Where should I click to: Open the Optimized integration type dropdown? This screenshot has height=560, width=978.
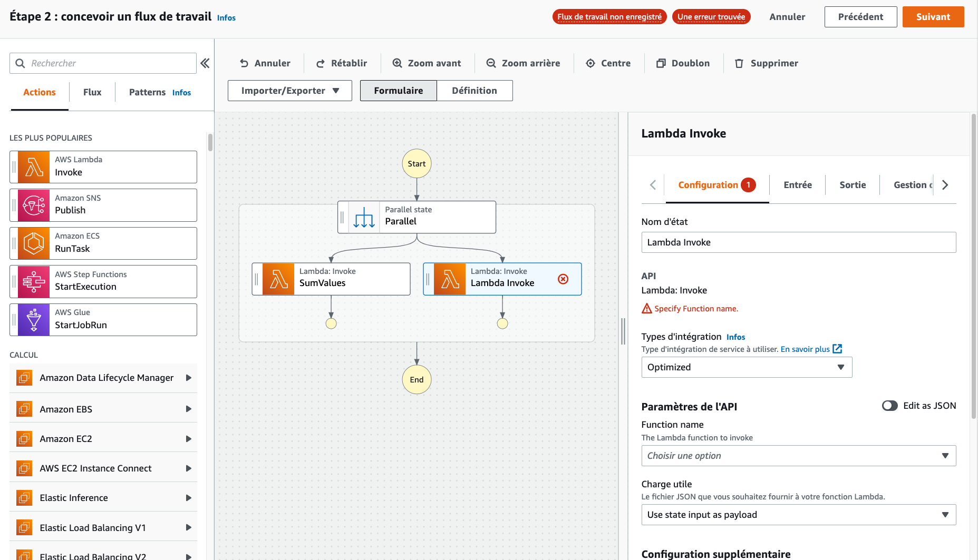[x=747, y=367]
